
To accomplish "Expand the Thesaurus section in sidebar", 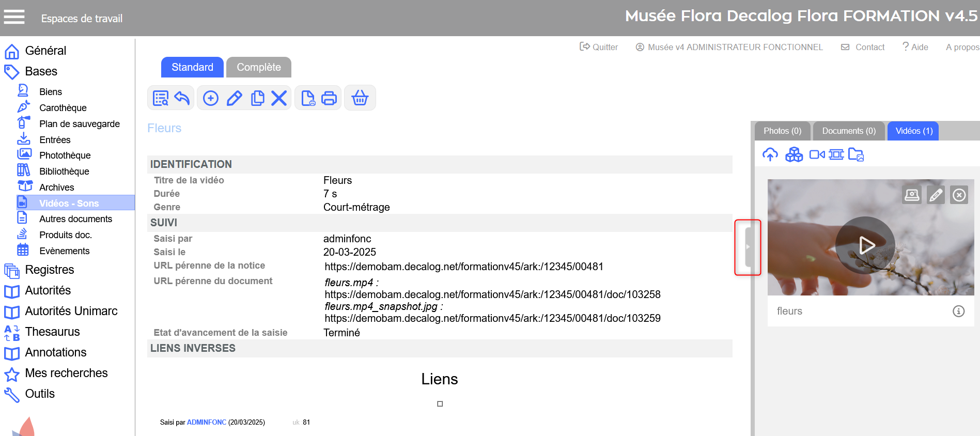I will [52, 332].
